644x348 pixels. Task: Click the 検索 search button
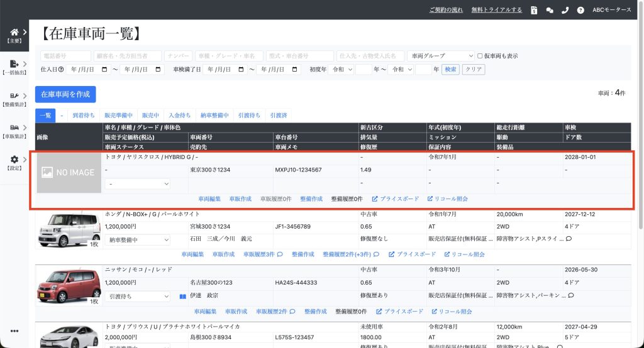point(450,70)
